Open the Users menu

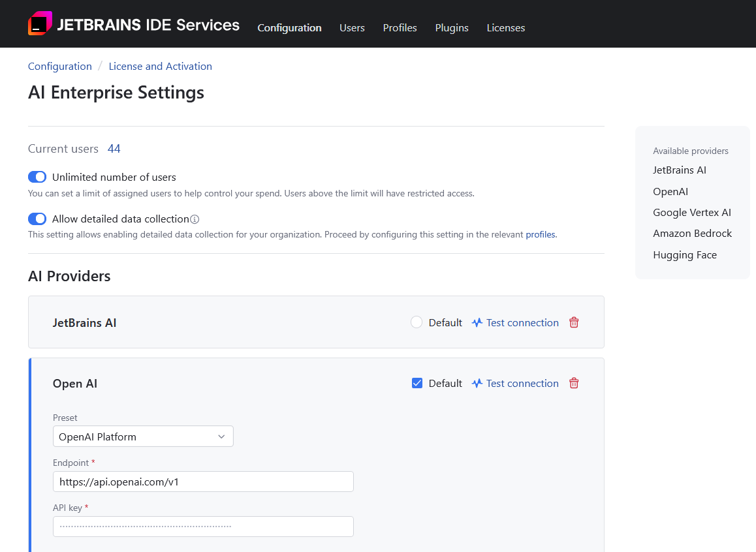[352, 27]
